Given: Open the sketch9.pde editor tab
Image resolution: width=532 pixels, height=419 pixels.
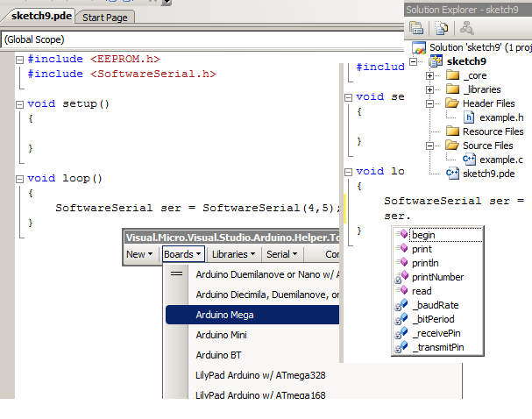Looking at the screenshot, I should point(41,16).
